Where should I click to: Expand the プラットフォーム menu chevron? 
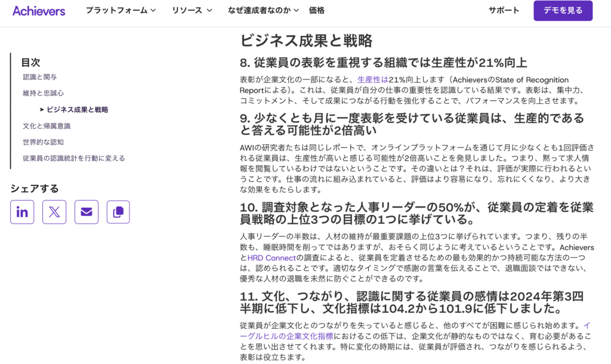coord(153,11)
